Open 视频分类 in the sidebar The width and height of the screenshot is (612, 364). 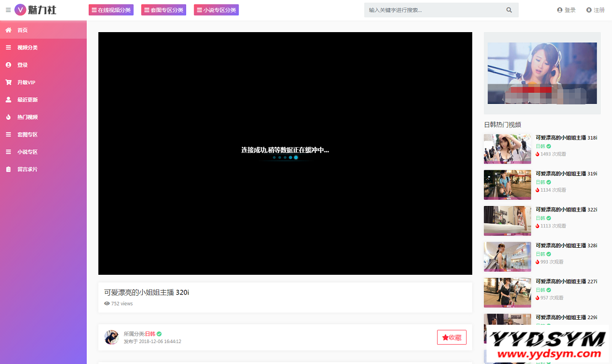(x=27, y=47)
